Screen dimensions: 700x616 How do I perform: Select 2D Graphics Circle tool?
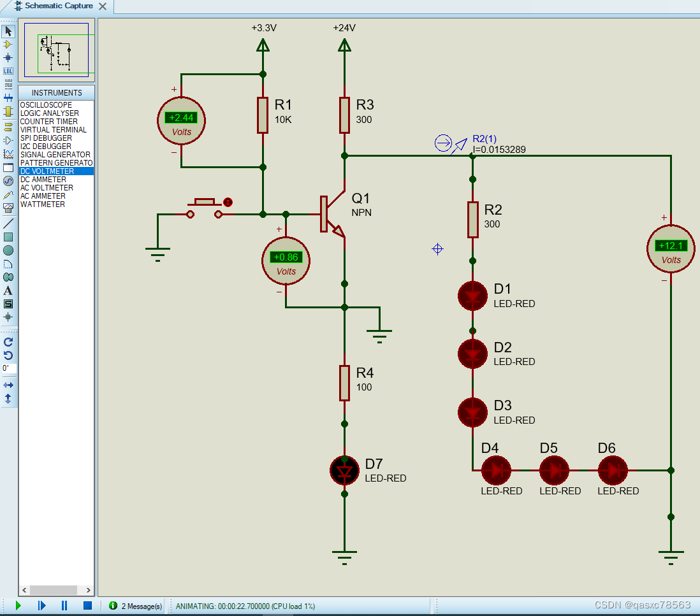tap(8, 250)
